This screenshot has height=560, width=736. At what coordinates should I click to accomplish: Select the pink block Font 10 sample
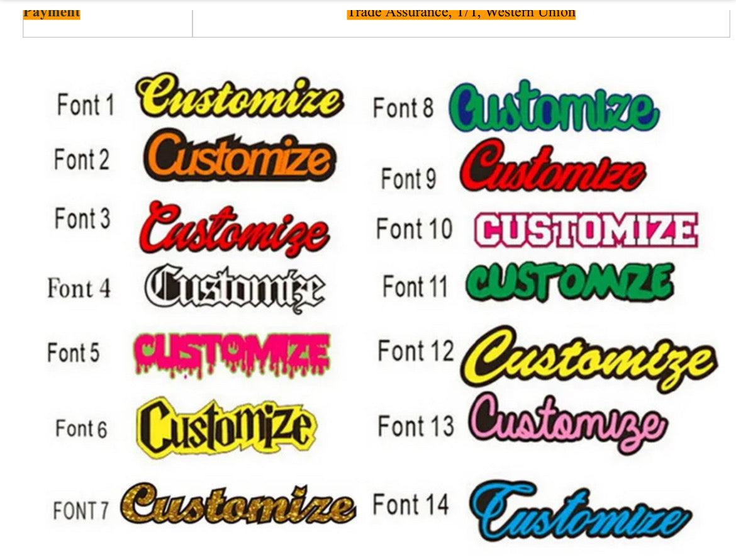point(586,230)
